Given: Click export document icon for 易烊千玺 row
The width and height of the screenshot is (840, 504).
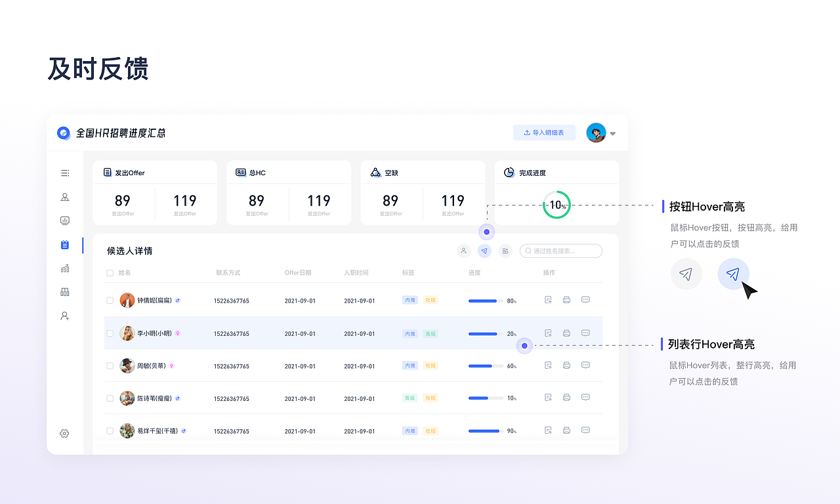Looking at the screenshot, I should click(548, 430).
